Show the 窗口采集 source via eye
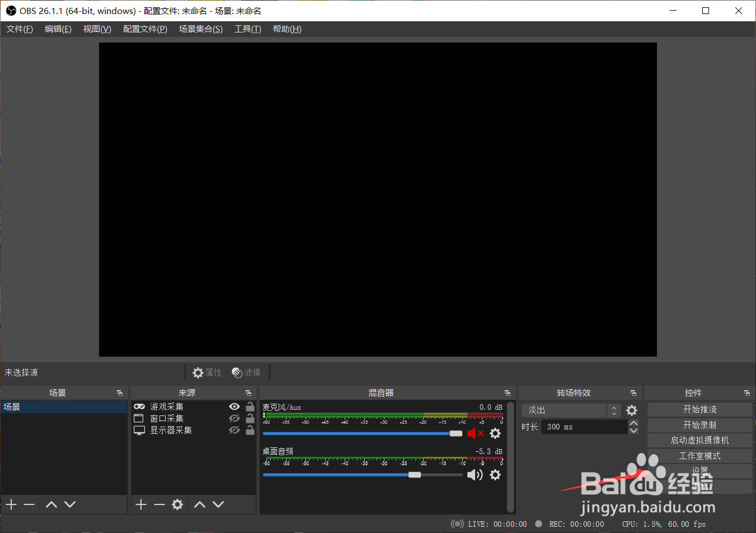This screenshot has height=533, width=756. point(234,418)
